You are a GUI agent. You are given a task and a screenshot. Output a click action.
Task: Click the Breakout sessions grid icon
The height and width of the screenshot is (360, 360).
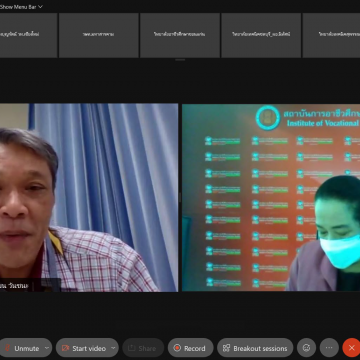(x=226, y=348)
